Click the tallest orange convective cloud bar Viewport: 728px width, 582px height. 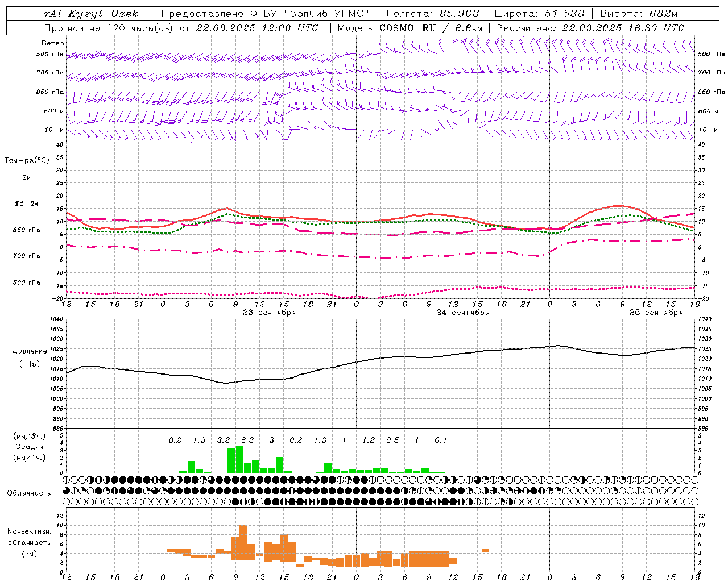[243, 543]
